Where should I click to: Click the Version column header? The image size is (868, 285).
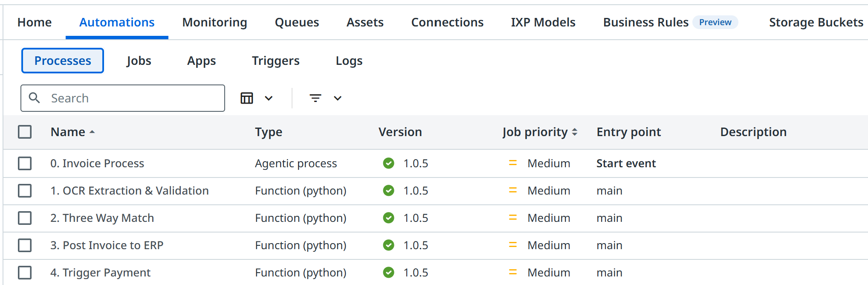tap(400, 132)
